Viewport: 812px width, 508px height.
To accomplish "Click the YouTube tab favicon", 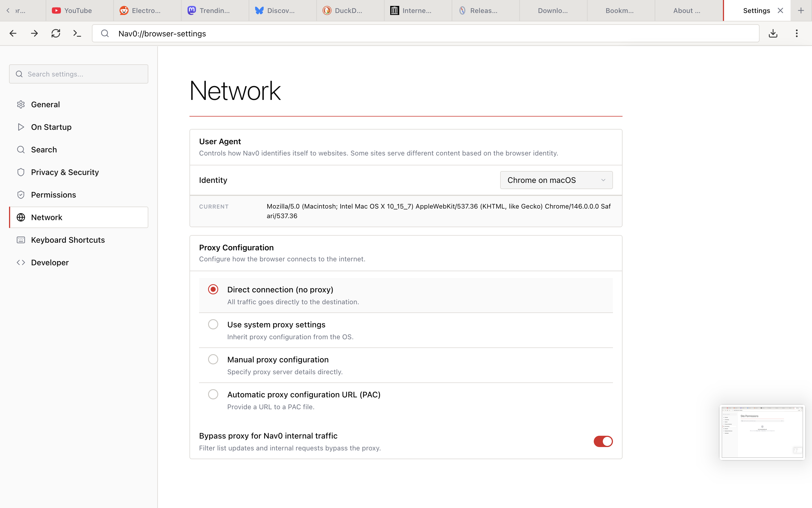I will click(56, 10).
